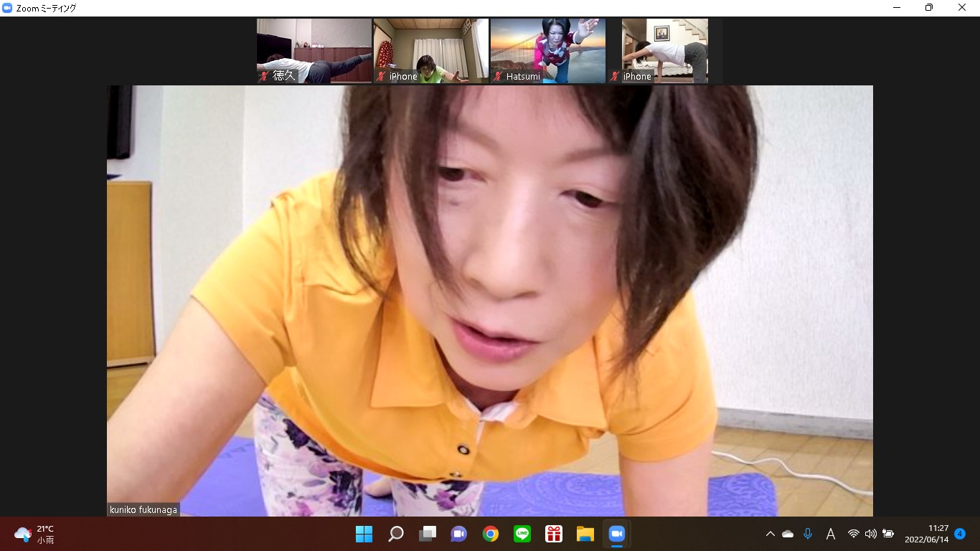Click the microphone tray icon
The image size is (980, 551).
pos(808,534)
